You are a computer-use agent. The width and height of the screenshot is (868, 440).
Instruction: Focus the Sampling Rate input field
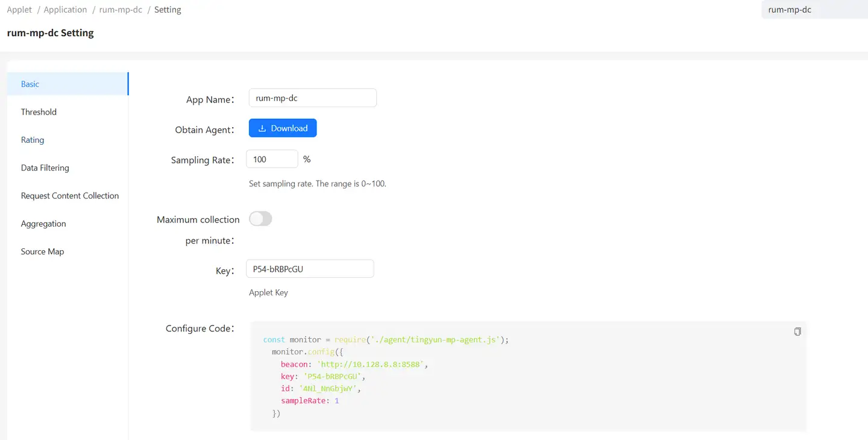coord(272,159)
